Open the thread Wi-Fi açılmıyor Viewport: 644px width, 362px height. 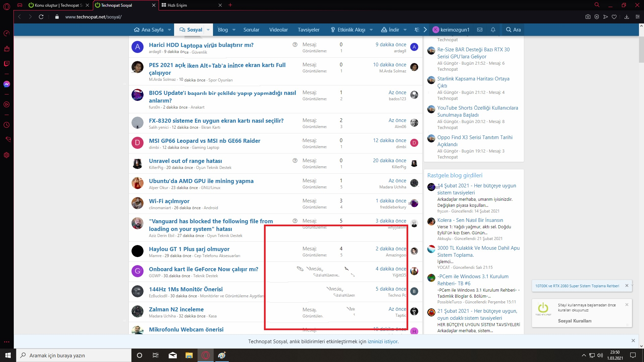click(x=169, y=201)
